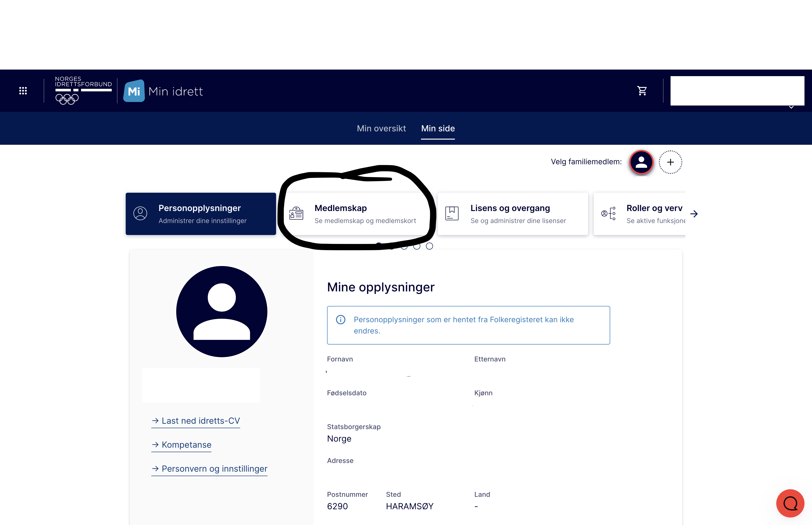Click the Fødselsdato label
This screenshot has height=525, width=812.
tap(347, 393)
